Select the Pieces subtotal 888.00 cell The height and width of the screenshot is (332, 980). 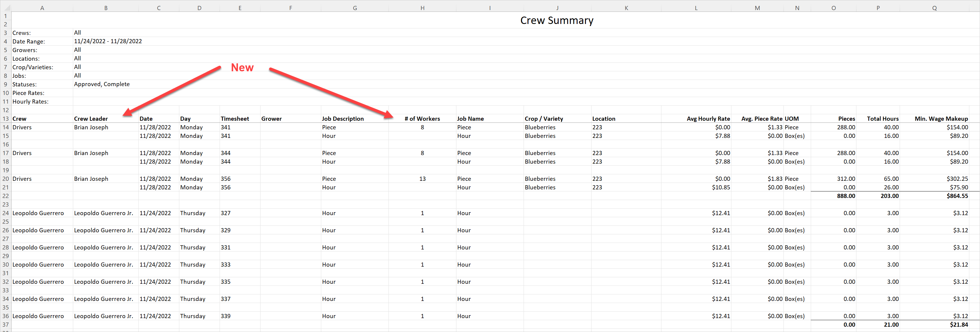coord(834,196)
